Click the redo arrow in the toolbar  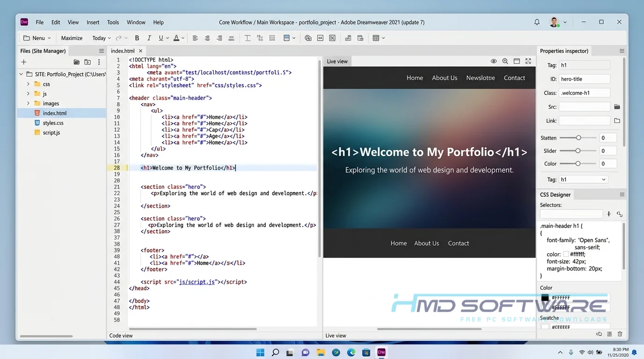click(119, 38)
